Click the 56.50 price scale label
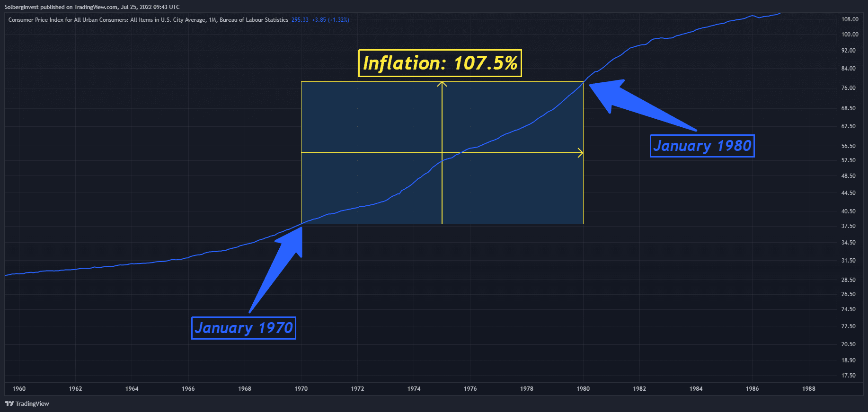 coord(849,146)
